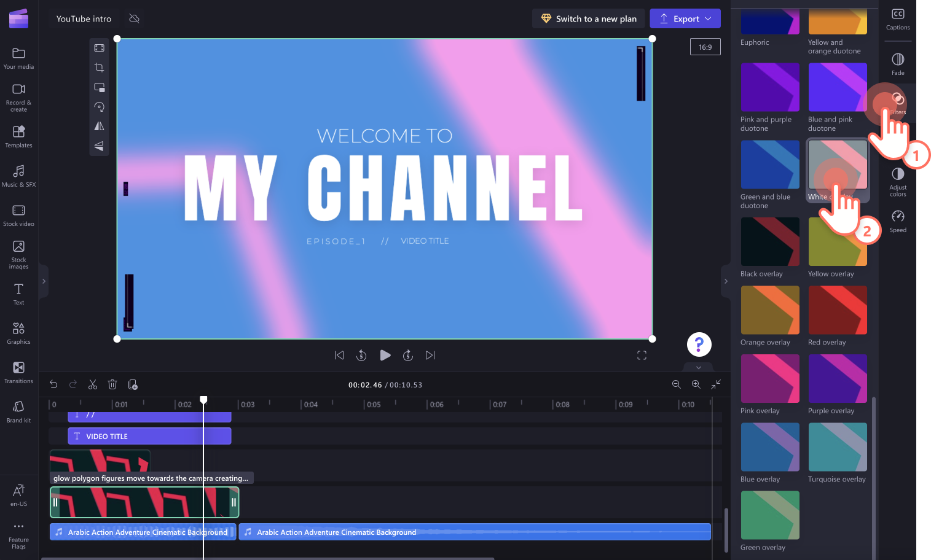931x560 pixels.
Task: Click Switch to a new plan
Action: (589, 18)
